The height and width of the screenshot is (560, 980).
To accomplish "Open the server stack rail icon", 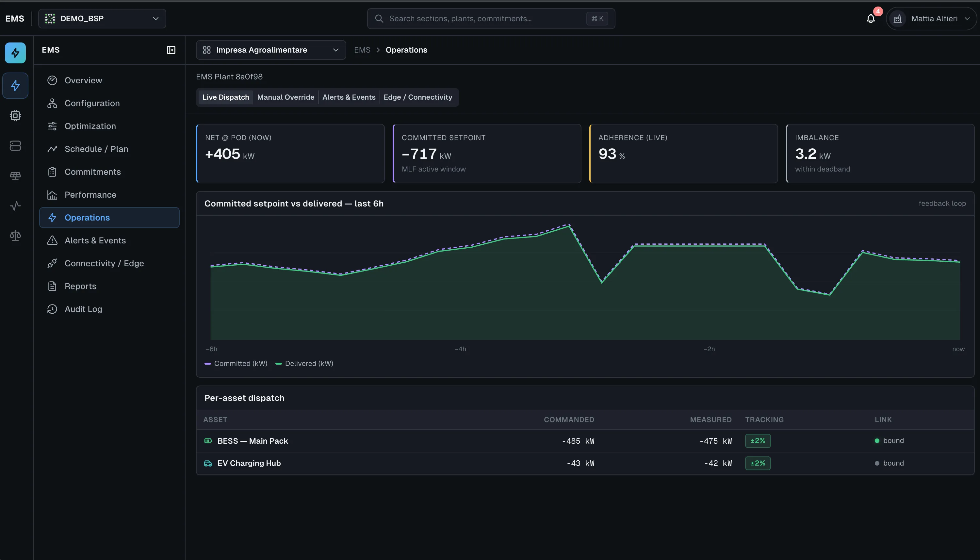I will coord(15,146).
